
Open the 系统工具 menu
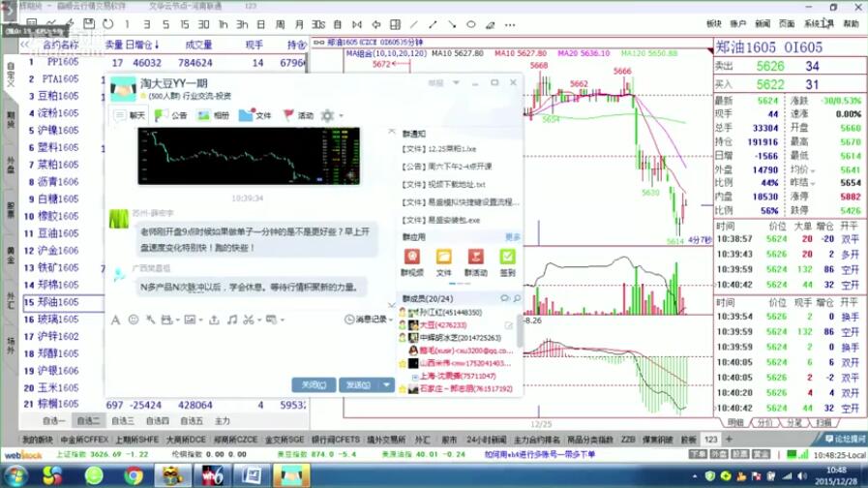[x=819, y=23]
